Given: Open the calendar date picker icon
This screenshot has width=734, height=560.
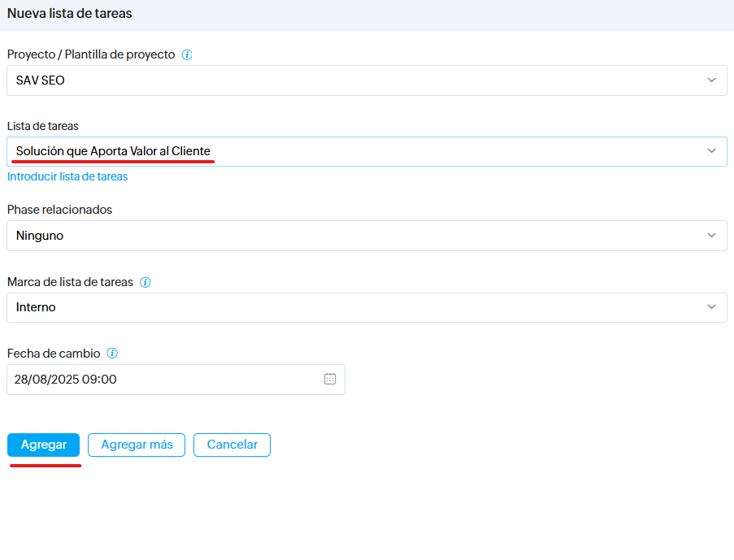Looking at the screenshot, I should click(x=330, y=379).
